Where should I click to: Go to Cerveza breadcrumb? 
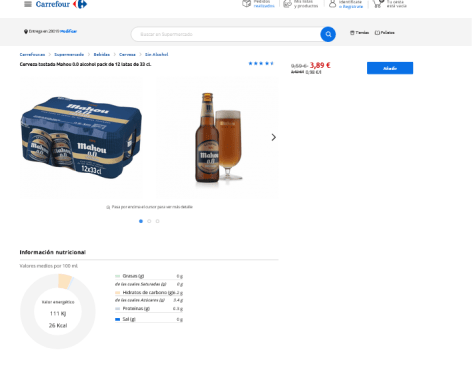point(127,54)
